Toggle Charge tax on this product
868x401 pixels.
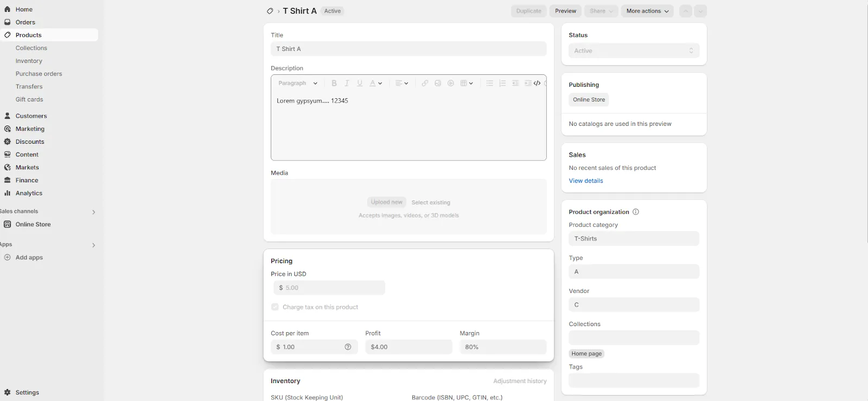coord(275,307)
